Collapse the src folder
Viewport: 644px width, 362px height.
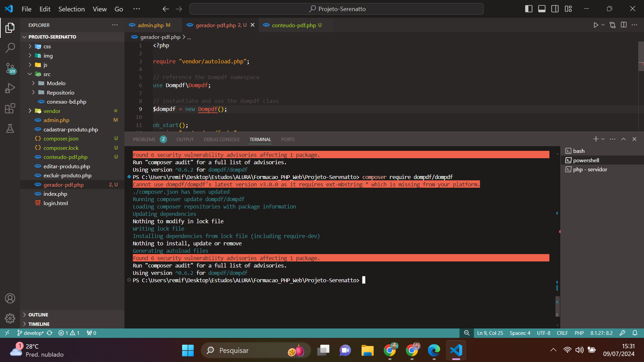click(72, 74)
